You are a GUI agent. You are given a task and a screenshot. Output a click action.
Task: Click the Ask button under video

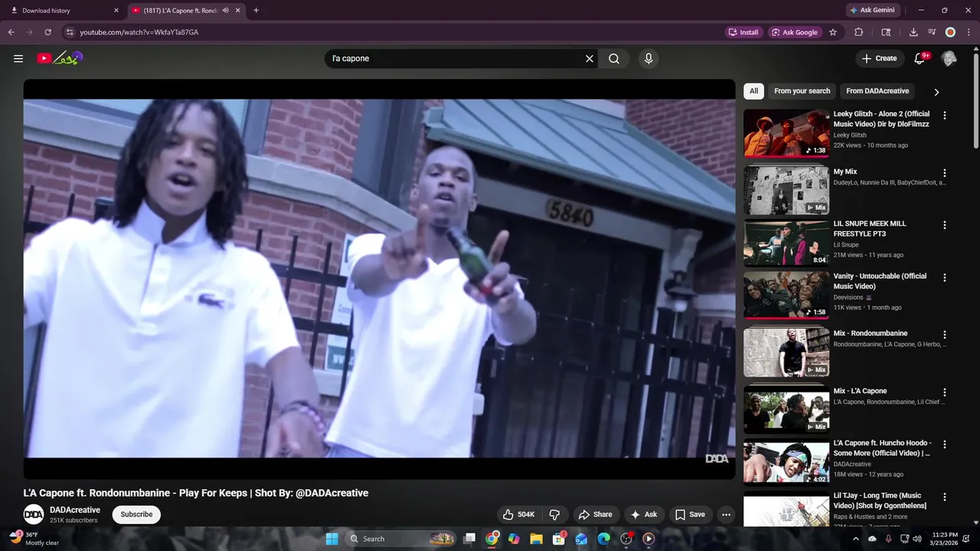[x=643, y=514]
